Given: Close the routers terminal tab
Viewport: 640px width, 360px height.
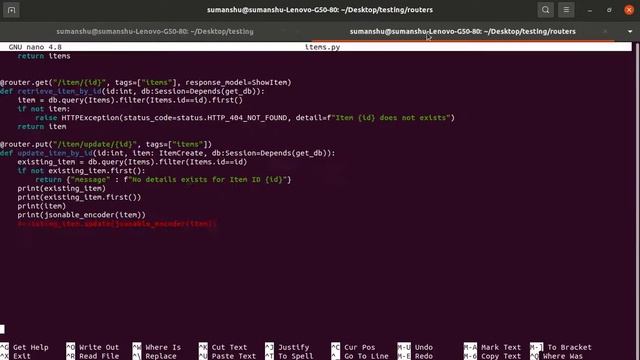Looking at the screenshot, I should 605,31.
